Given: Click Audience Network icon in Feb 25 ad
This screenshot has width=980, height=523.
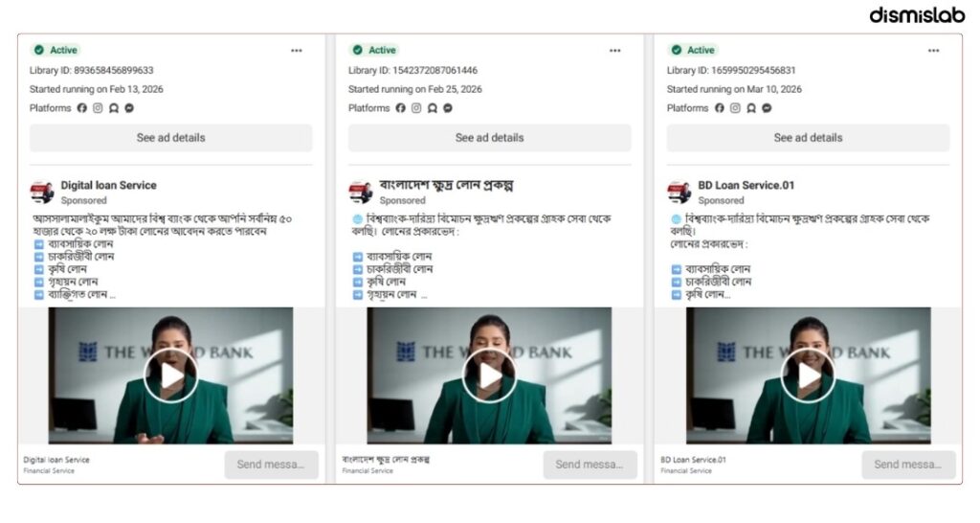Looking at the screenshot, I should 432,108.
